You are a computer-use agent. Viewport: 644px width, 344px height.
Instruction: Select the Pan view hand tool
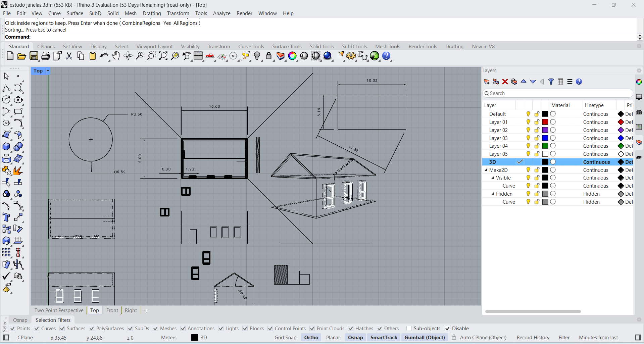116,56
